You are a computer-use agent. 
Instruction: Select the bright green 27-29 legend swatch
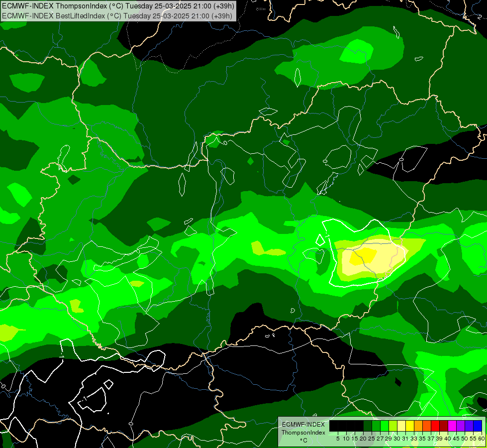385,426
